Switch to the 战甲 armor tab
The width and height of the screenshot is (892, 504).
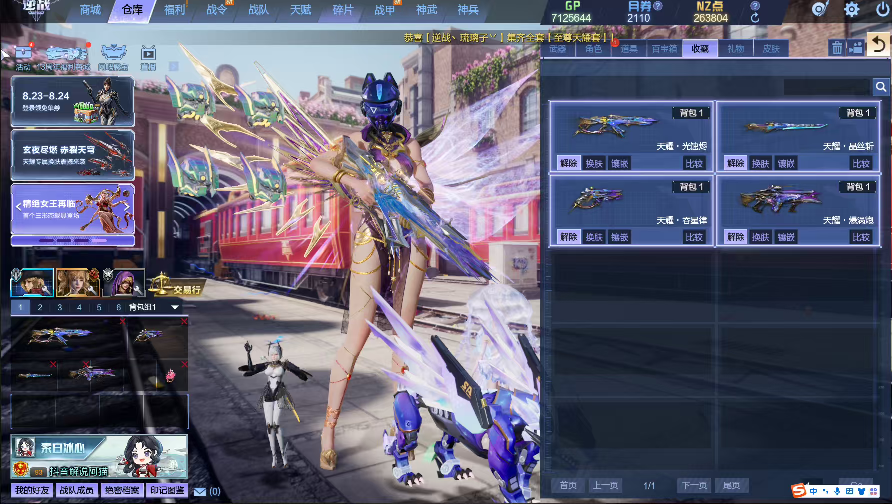pos(385,10)
